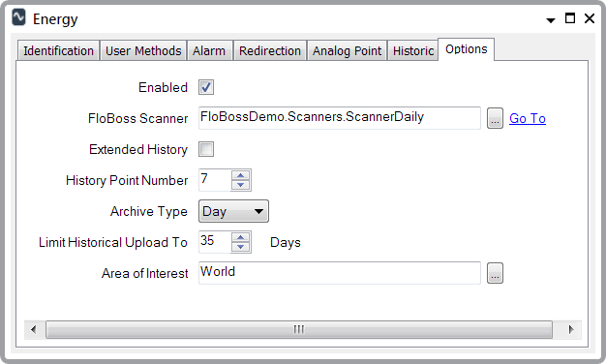
Task: Click the Area of Interest field
Action: (340, 273)
